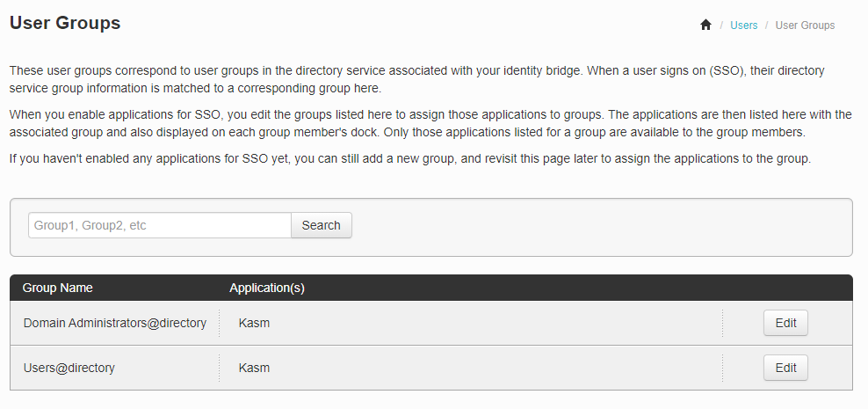Click the Application(s) column header
The width and height of the screenshot is (868, 409).
point(267,288)
